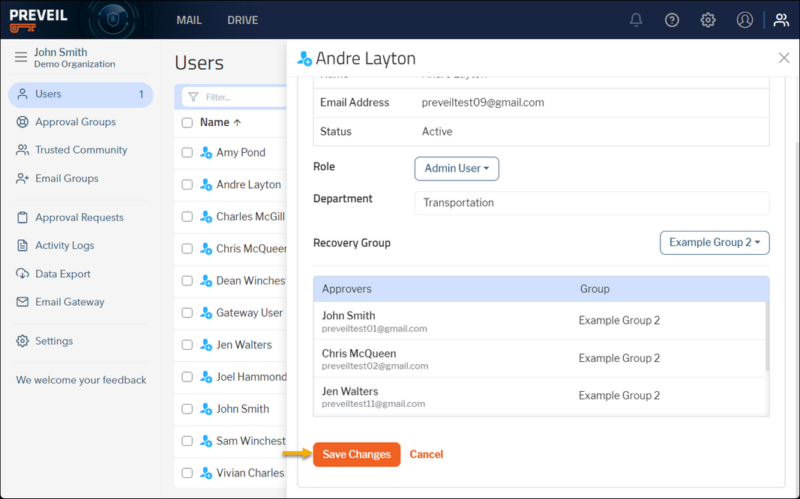Screen dimensions: 800x499
Task: Click the filter funnel icon
Action: [193, 97]
